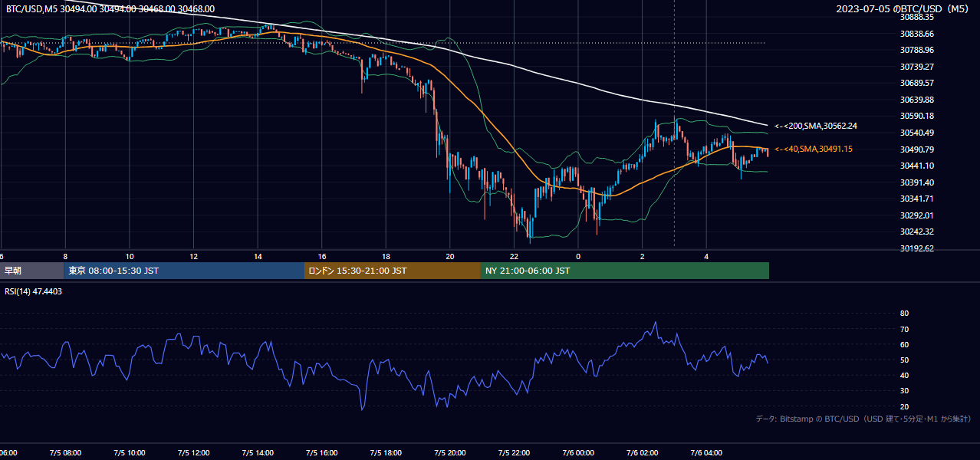Image resolution: width=980 pixels, height=460 pixels.
Task: Select the 早朝 session bar
Action: (31, 271)
